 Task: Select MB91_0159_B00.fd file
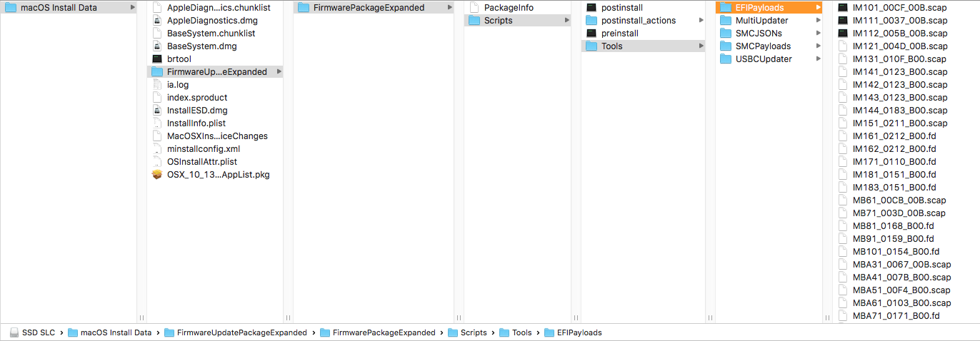point(894,239)
